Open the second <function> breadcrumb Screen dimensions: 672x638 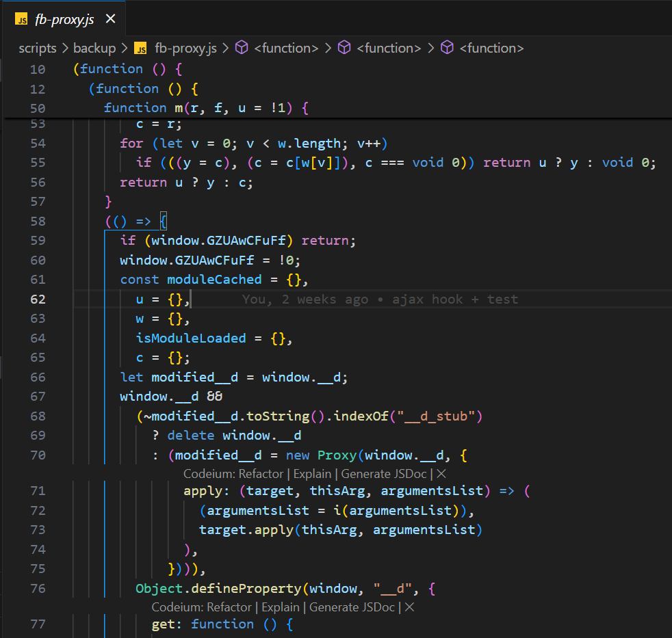pos(389,48)
